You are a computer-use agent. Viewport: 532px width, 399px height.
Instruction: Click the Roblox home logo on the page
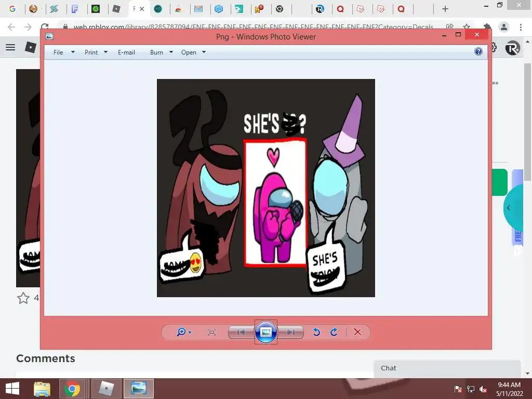pos(31,47)
